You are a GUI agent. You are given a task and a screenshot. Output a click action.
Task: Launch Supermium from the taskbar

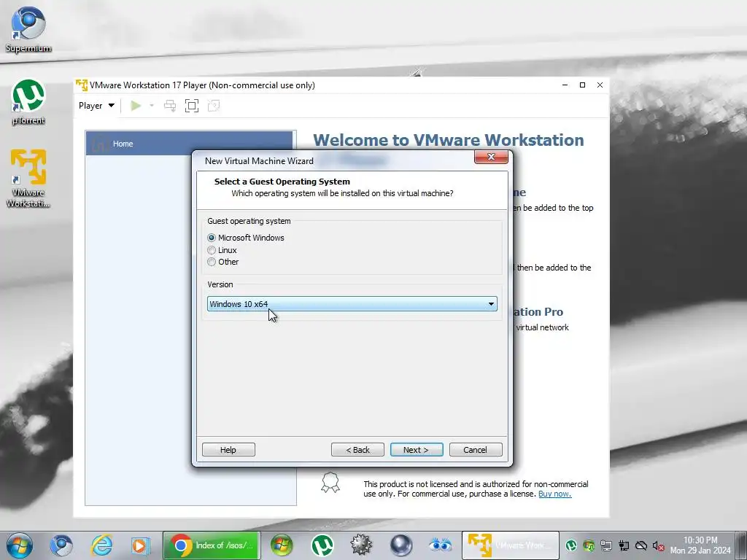click(61, 545)
